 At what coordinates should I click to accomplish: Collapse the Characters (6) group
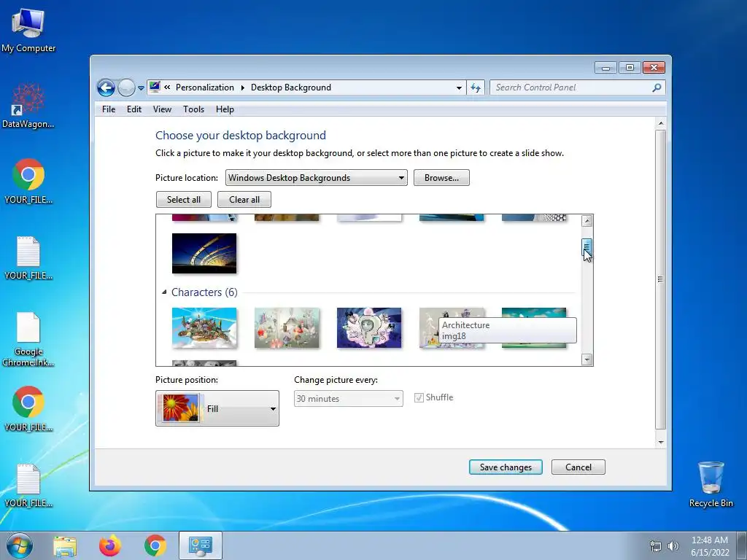pos(164,292)
